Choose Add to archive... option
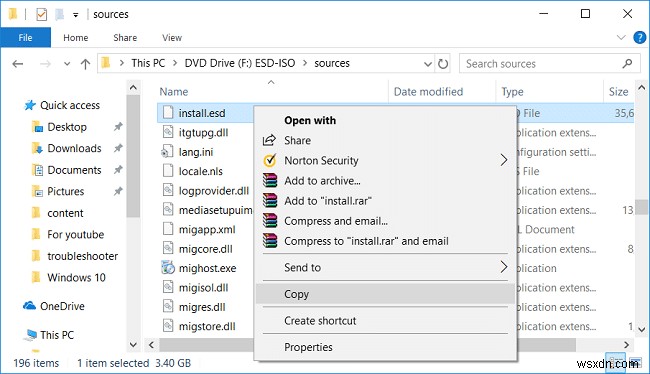The height and width of the screenshot is (374, 650). click(x=385, y=181)
